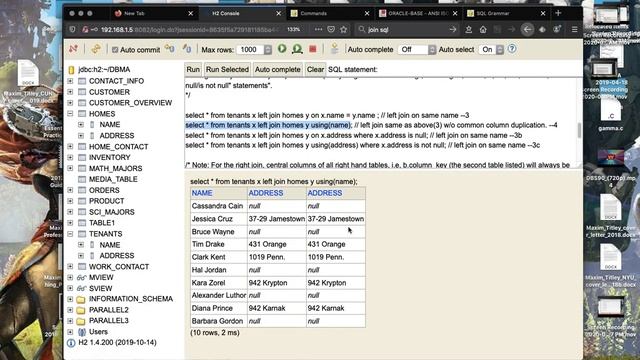Expand the ORDERS table node
Viewport: 640px width, 360px height.
pyautogui.click(x=70, y=190)
